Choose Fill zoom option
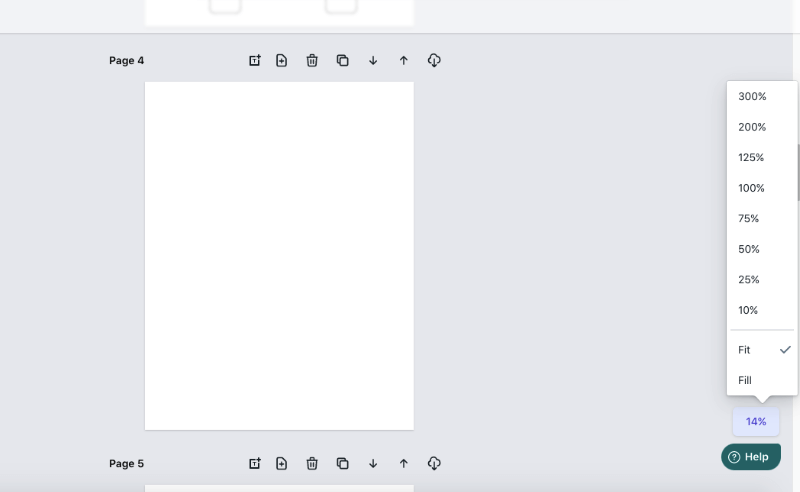Screen dimensions: 800x492 (x=762, y=380)
